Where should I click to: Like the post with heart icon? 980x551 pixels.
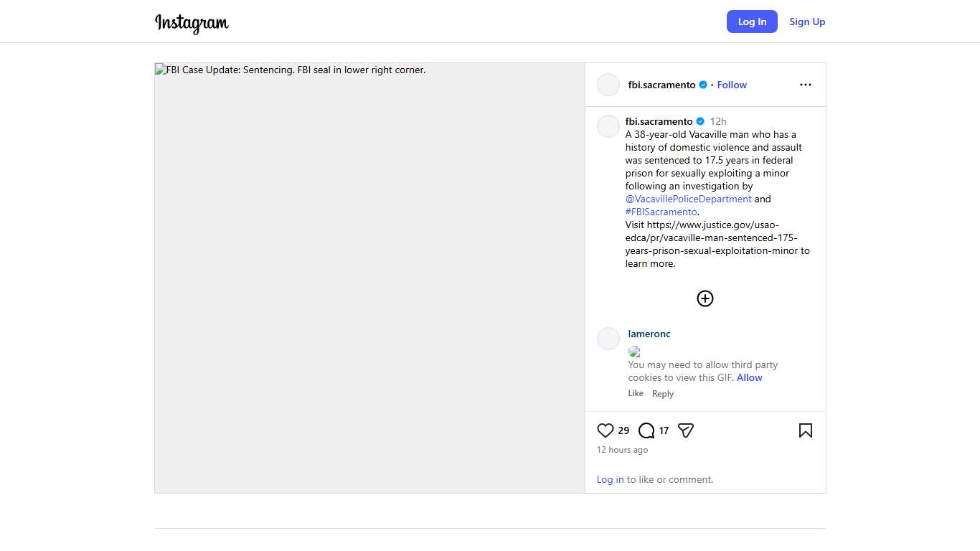(606, 430)
